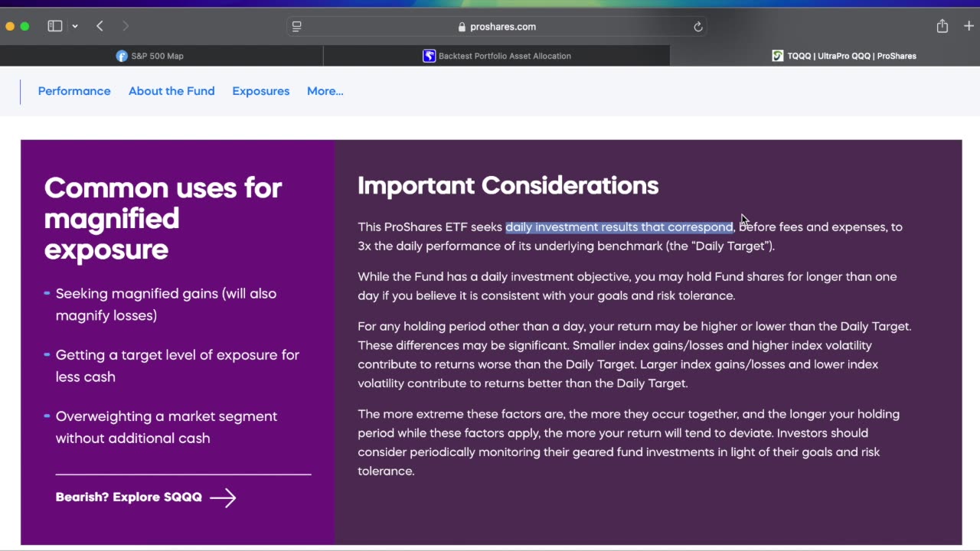The height and width of the screenshot is (551, 980).
Task: Click the ProShares tab favicon
Action: tap(778, 56)
